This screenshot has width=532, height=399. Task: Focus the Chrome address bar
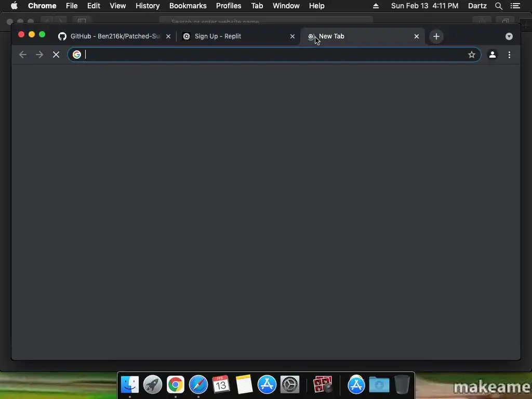click(274, 55)
